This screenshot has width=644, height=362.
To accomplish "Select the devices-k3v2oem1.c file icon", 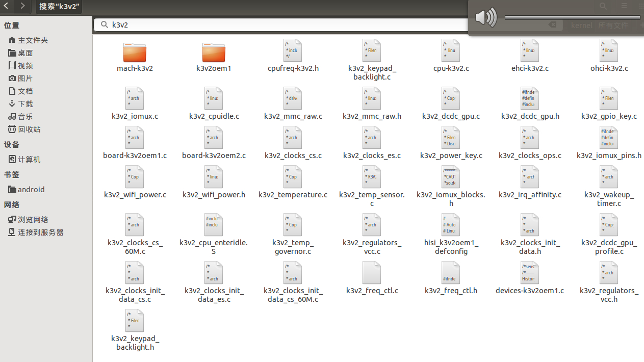I will click(x=530, y=273).
